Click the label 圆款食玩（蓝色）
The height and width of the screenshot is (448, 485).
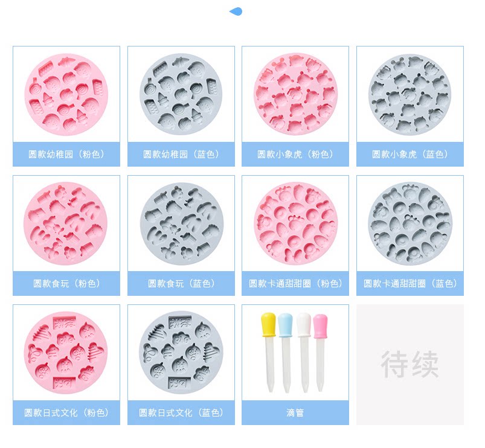tap(181, 283)
